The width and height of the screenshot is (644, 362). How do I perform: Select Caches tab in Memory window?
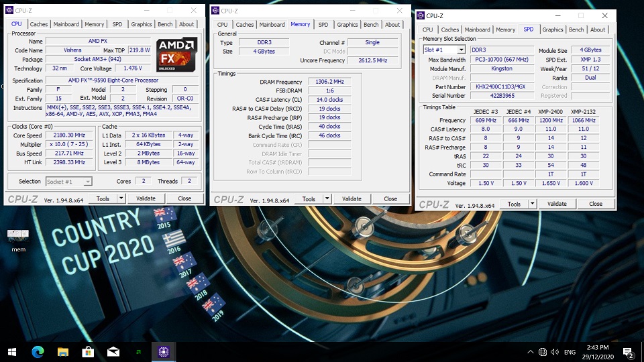[244, 25]
